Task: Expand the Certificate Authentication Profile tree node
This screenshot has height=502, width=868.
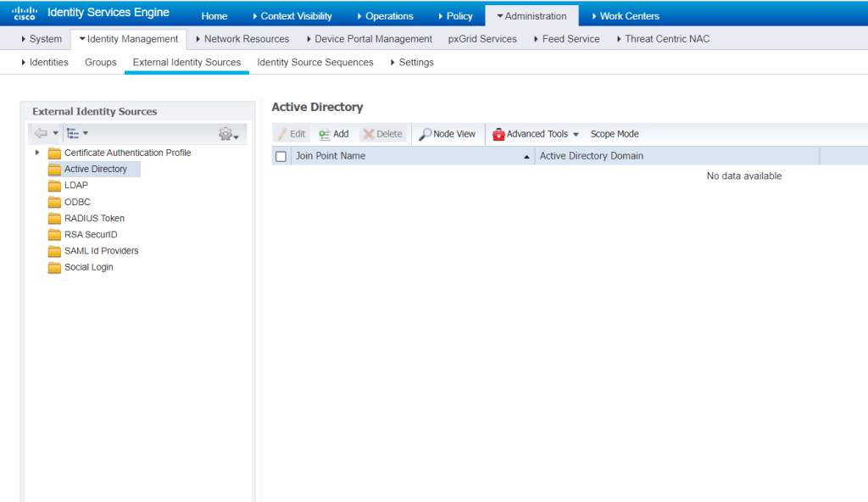Action: point(37,153)
